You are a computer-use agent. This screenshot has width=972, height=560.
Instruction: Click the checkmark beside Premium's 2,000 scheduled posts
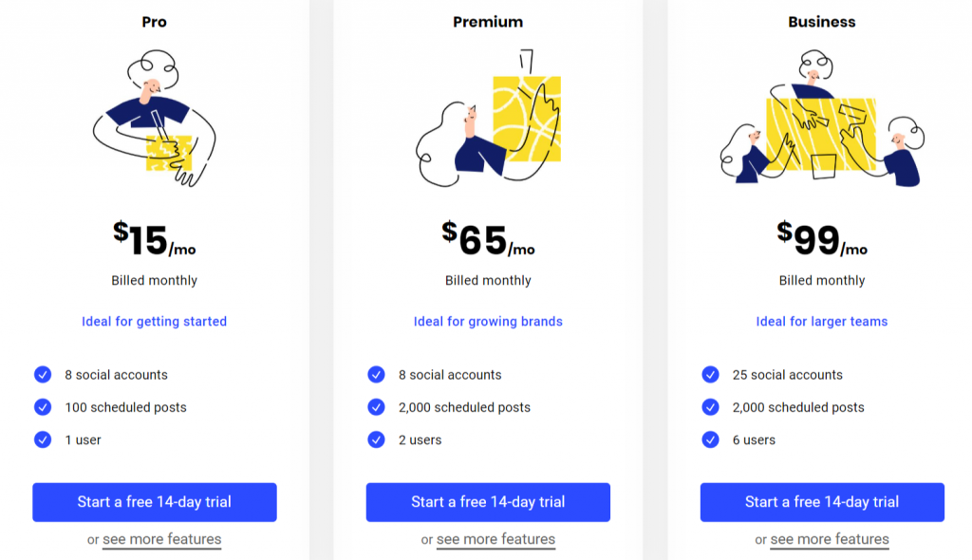point(376,407)
